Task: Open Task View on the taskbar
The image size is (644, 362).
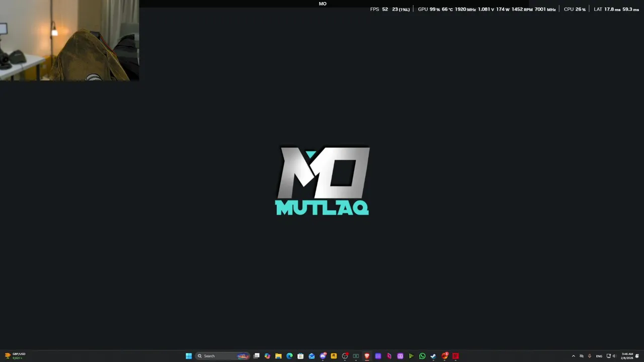Action: pyautogui.click(x=257, y=356)
